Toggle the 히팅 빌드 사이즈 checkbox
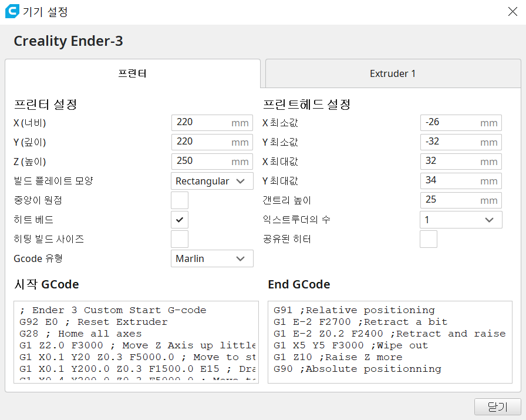Screen dimensions: 526x420 pyautogui.click(x=180, y=239)
